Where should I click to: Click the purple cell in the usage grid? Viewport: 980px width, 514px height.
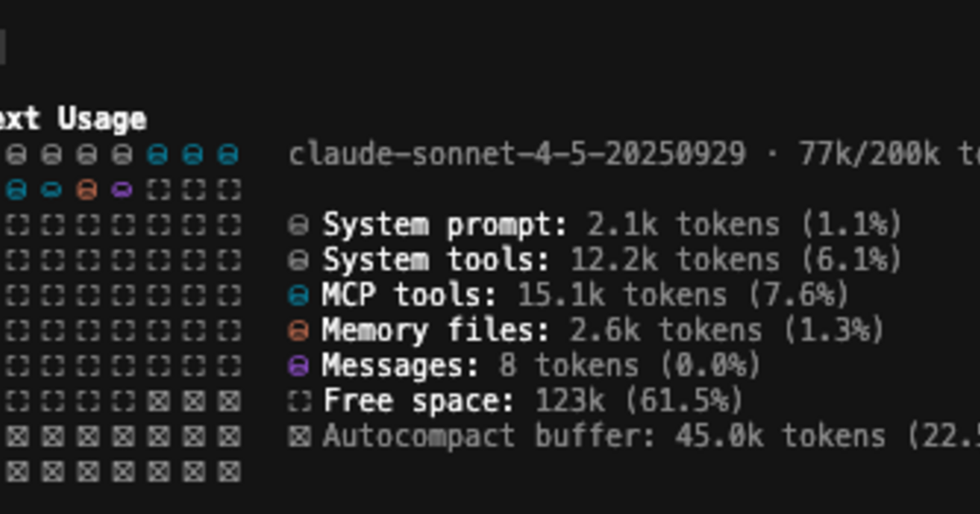(x=122, y=190)
